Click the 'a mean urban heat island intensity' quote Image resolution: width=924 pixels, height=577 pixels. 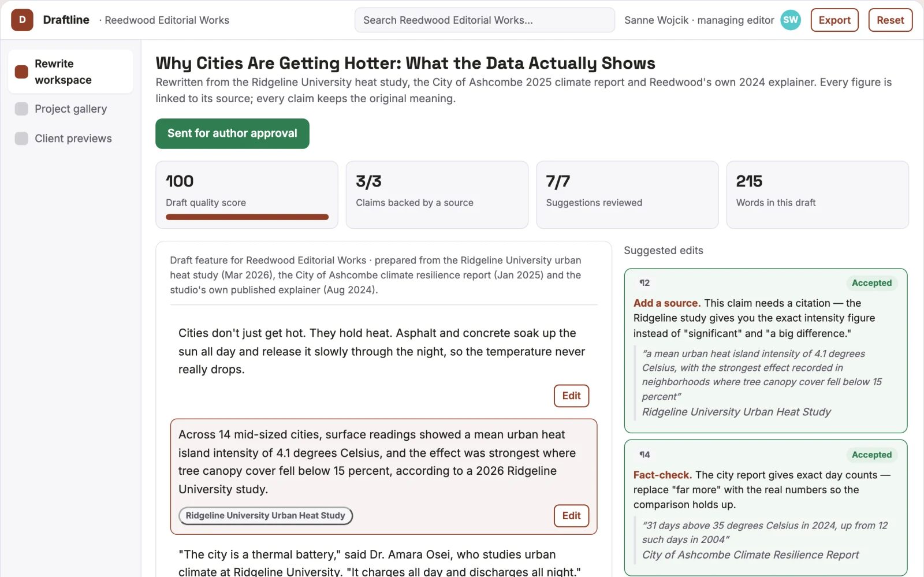(762, 375)
